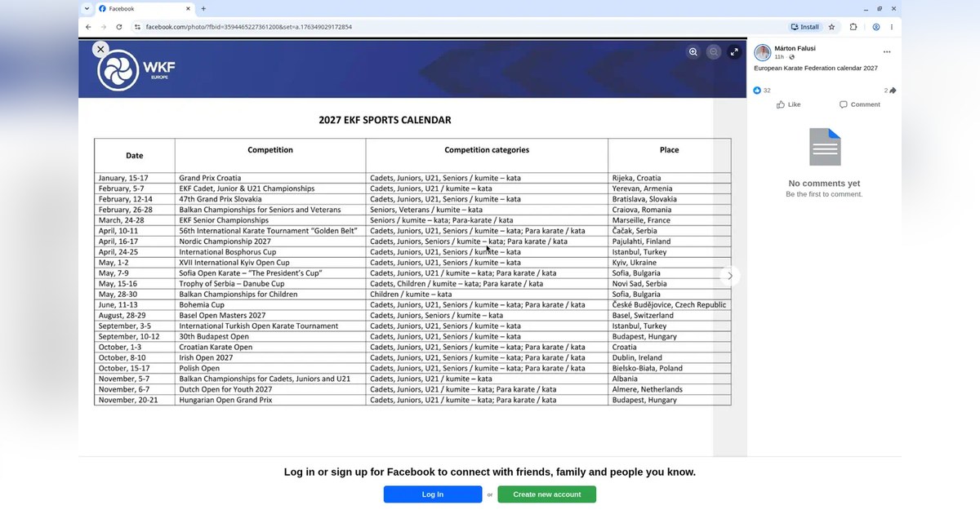Enter fullscreen view of the photo
The image size is (980, 514).
[734, 51]
